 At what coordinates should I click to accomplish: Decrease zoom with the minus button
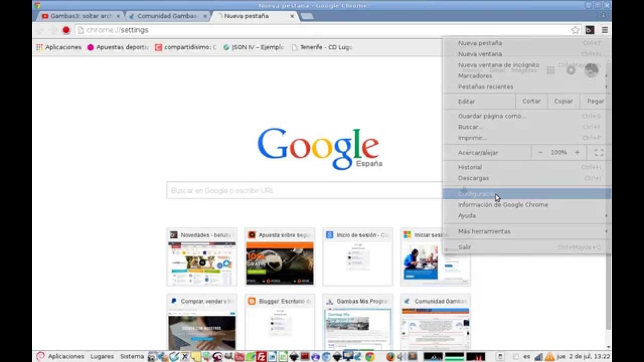[540, 152]
